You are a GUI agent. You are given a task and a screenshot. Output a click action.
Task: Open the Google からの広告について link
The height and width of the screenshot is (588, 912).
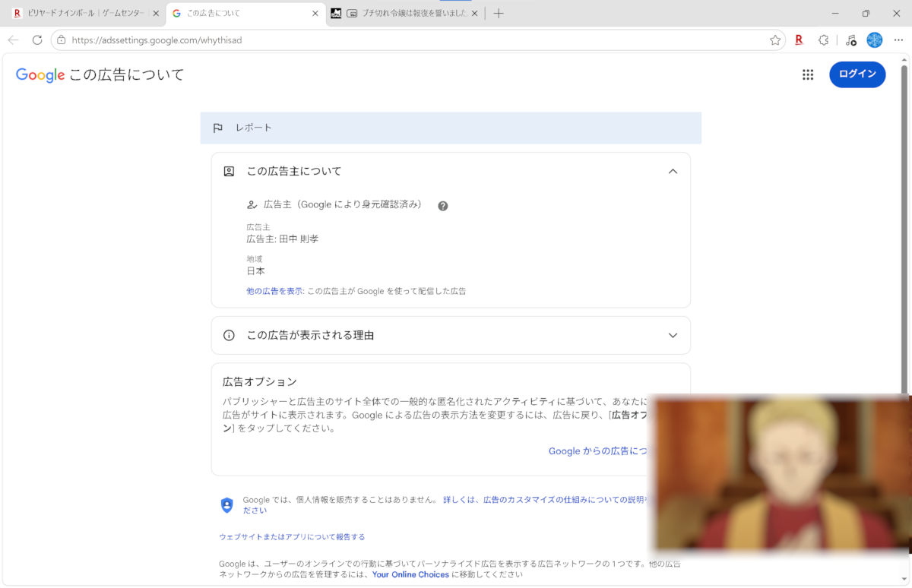pos(599,451)
